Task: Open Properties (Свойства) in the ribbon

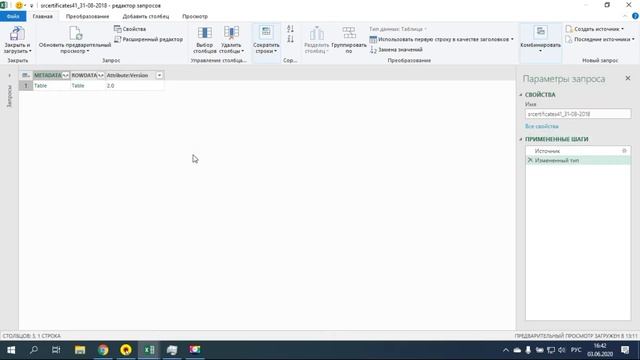Action: (x=130, y=29)
